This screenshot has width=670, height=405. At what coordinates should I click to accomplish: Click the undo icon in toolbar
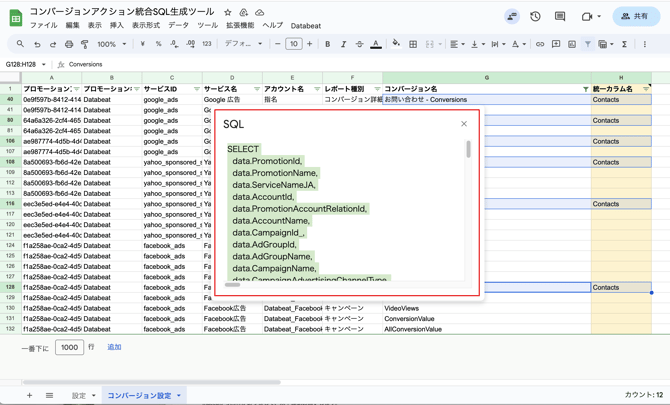[37, 44]
